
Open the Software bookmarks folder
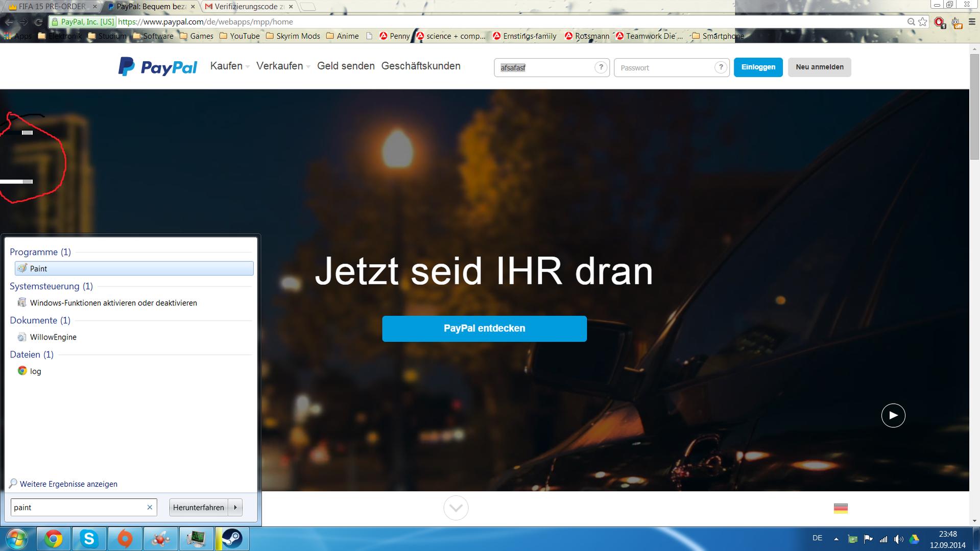pos(153,36)
